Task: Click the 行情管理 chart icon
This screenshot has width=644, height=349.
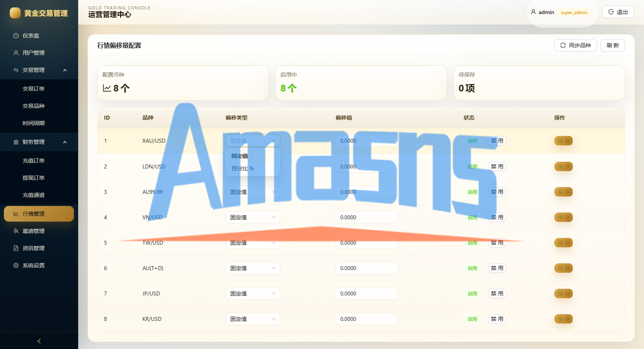Action: pyautogui.click(x=16, y=214)
